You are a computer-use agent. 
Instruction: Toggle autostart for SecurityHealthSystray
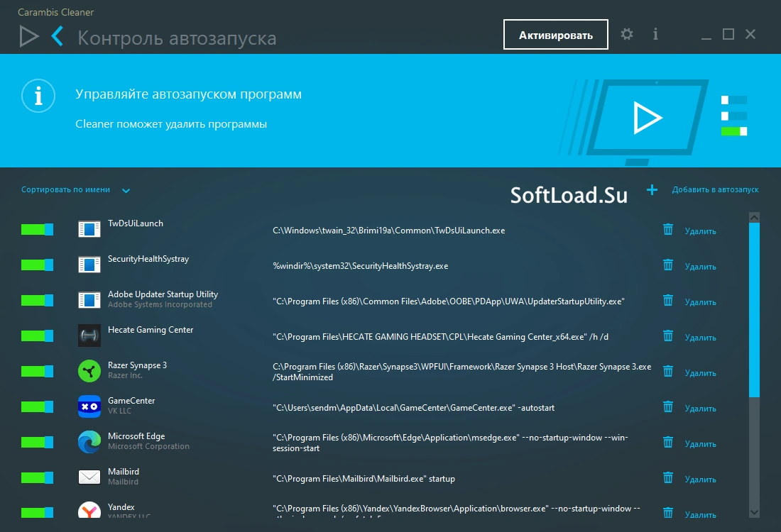click(38, 265)
